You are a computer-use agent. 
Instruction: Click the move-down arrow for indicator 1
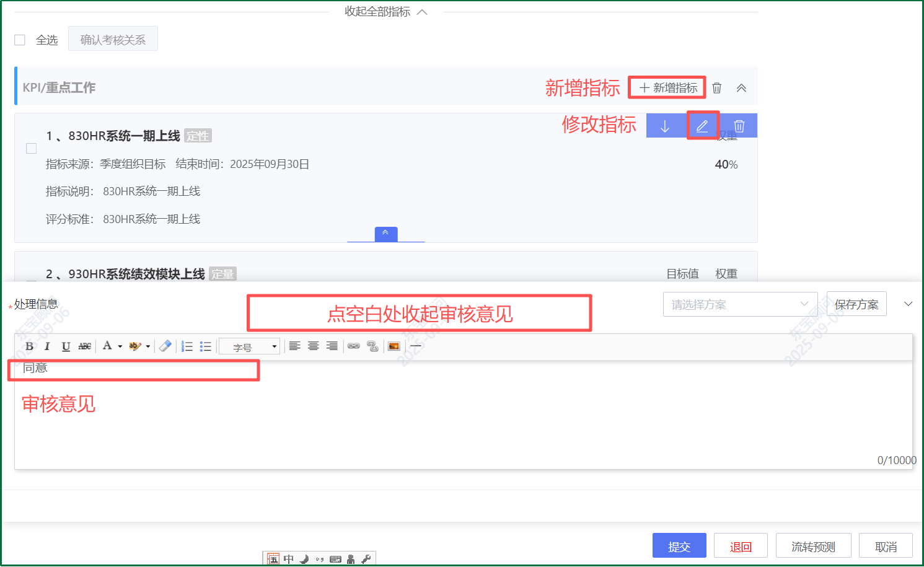click(665, 126)
